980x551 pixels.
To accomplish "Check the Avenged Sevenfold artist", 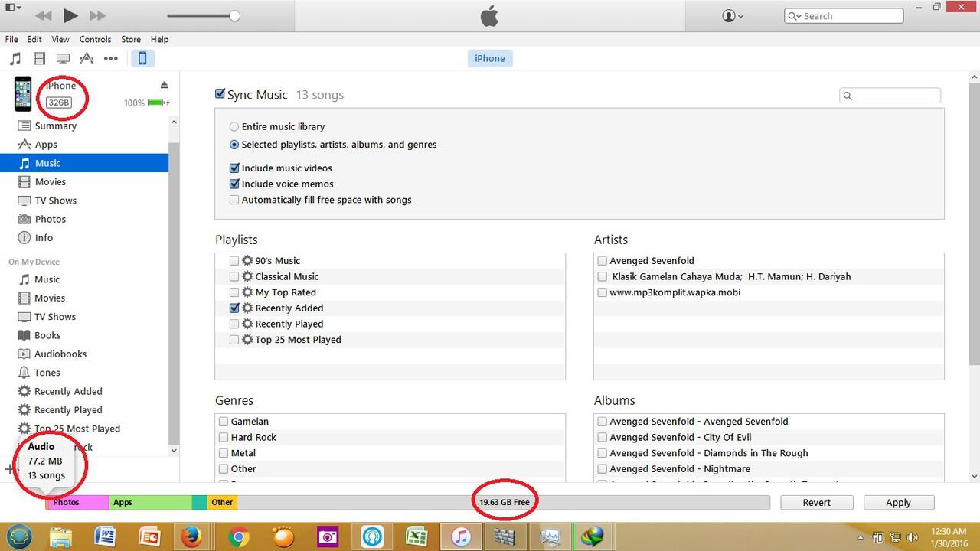I will (x=603, y=260).
